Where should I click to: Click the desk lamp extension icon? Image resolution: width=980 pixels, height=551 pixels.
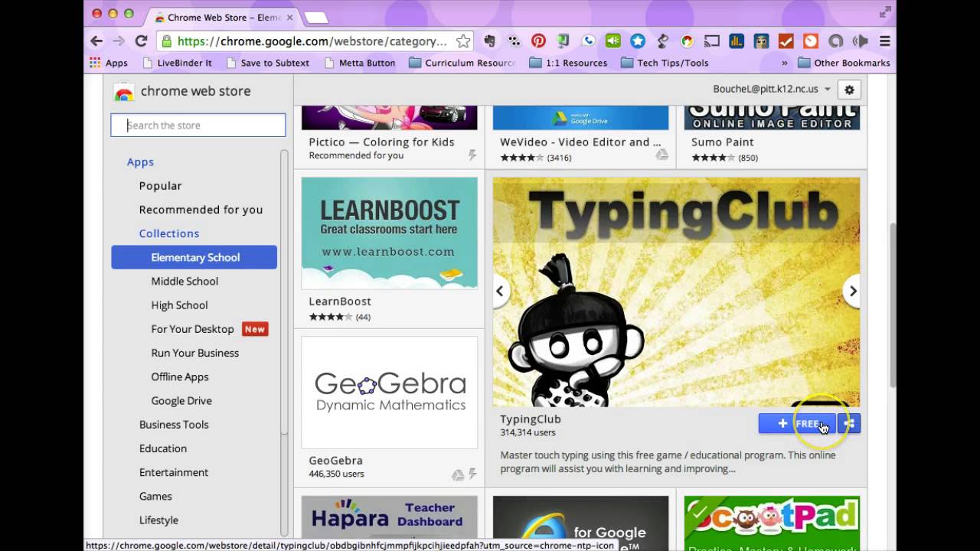click(x=662, y=41)
